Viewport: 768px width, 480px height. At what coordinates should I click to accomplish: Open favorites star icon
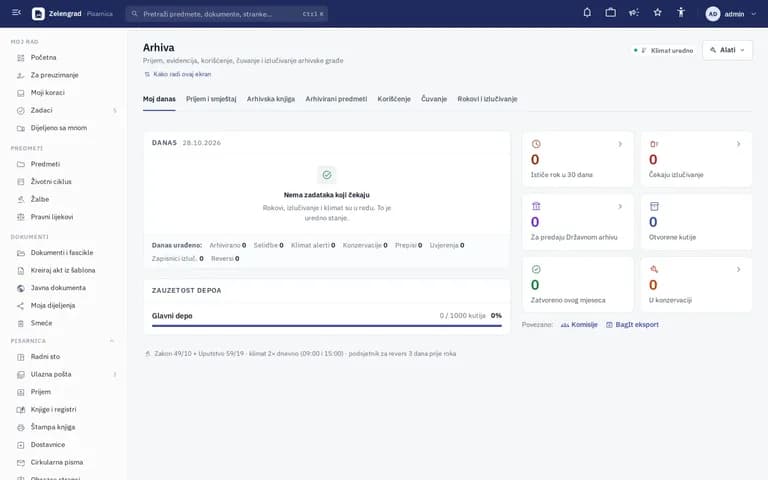coord(657,13)
